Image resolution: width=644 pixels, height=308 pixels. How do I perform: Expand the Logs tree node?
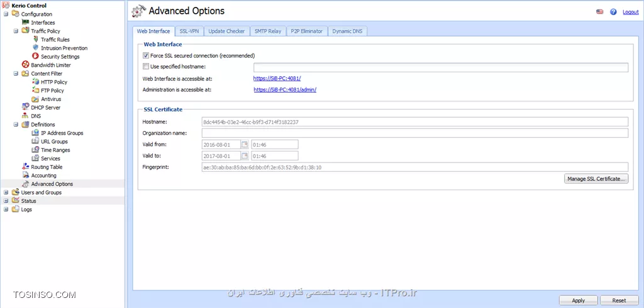pos(6,209)
